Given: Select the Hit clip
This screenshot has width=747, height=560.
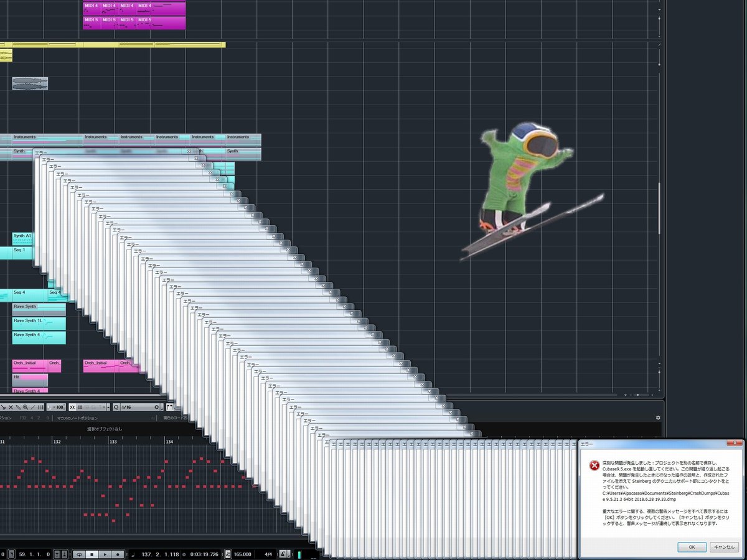Looking at the screenshot, I should tap(30, 380).
